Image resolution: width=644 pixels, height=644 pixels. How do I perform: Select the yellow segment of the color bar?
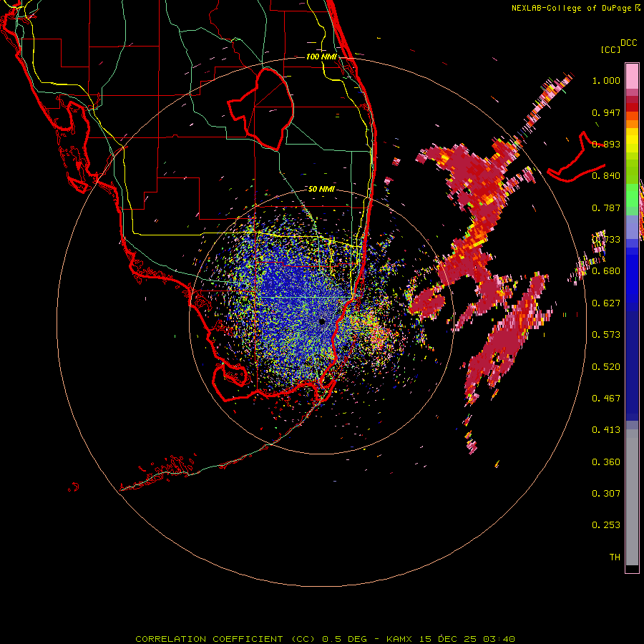pos(632,141)
